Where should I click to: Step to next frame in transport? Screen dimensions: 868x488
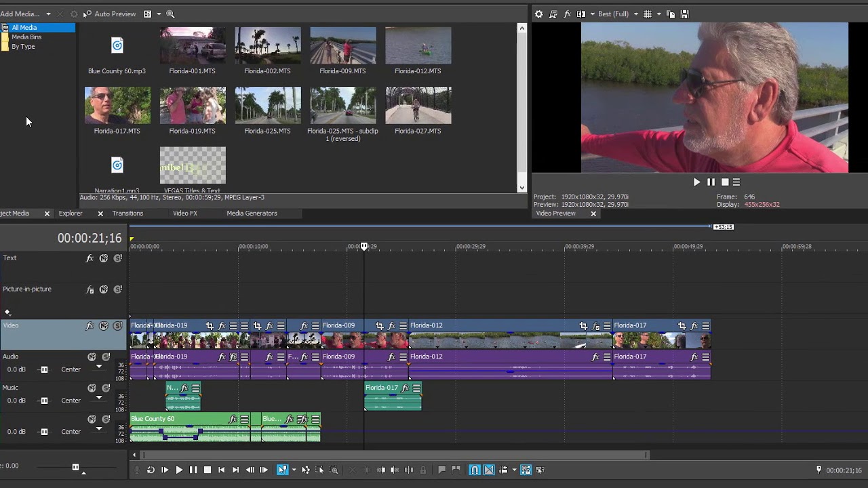click(x=264, y=470)
